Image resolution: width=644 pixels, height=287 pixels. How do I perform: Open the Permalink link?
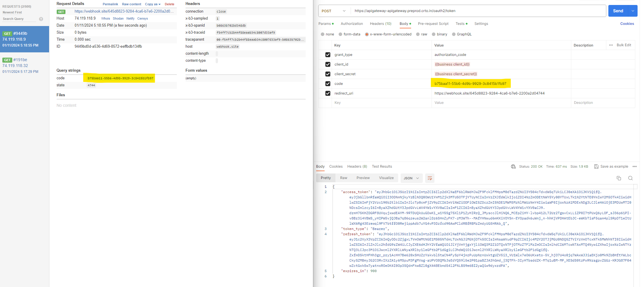(x=110, y=4)
